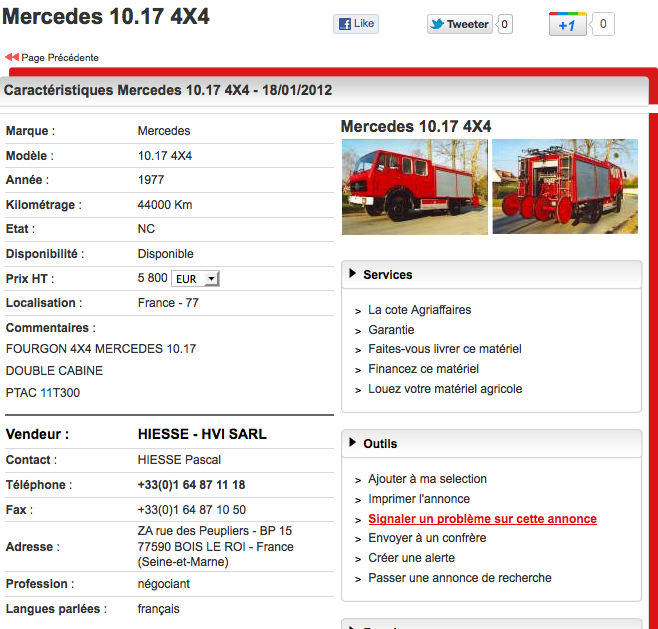658x629 pixels.
Task: Open the EUR currency dropdown
Action: [x=196, y=279]
